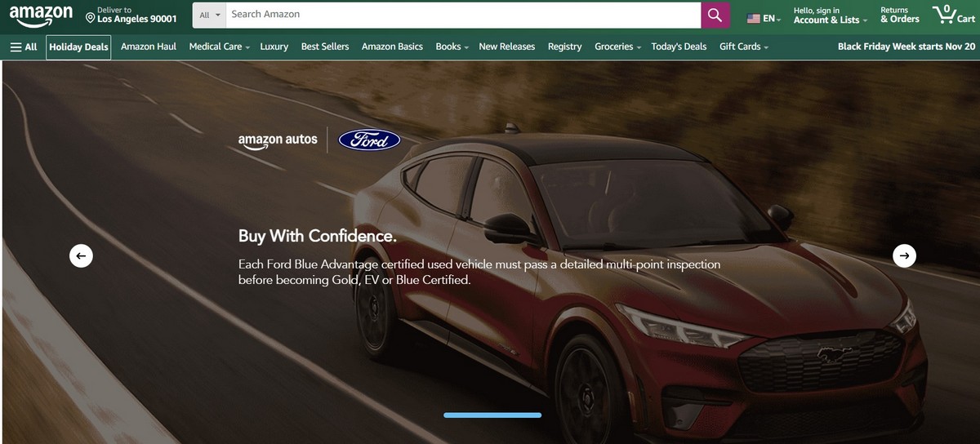Click Returns & Orders link
980x444 pixels.
point(899,15)
